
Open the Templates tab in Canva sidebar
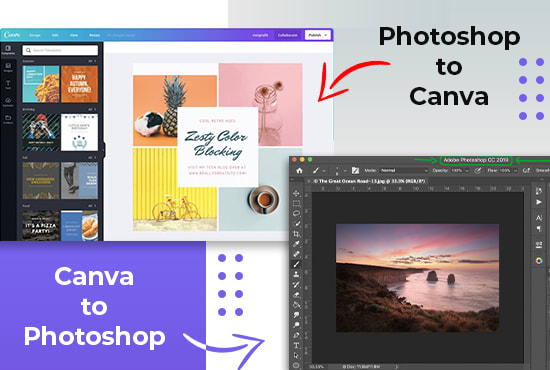pos(8,49)
